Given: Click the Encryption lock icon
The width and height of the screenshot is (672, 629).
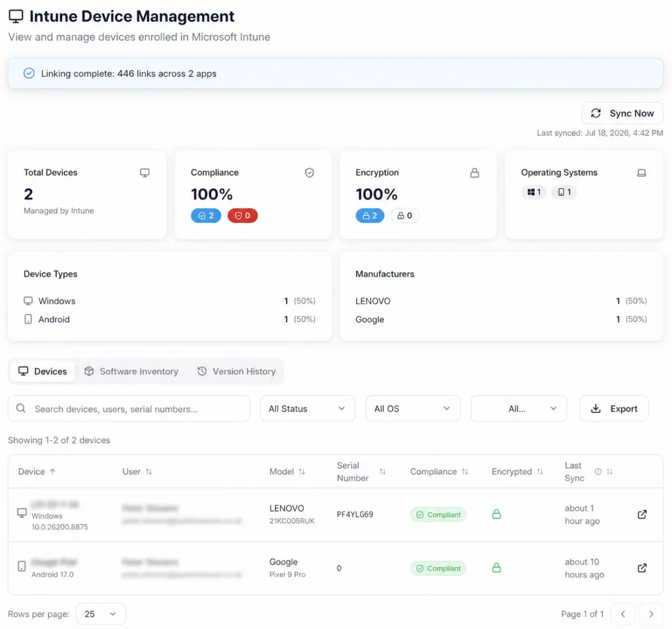Looking at the screenshot, I should pyautogui.click(x=474, y=173).
